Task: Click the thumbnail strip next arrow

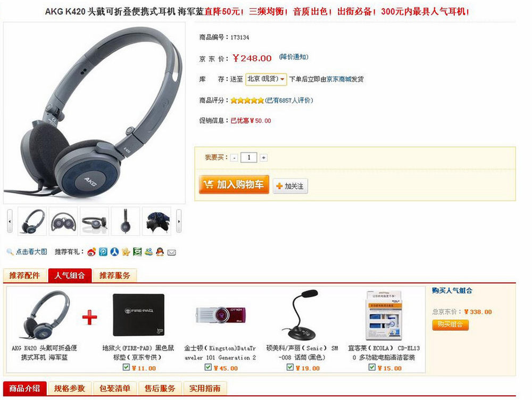Action: 179,221
